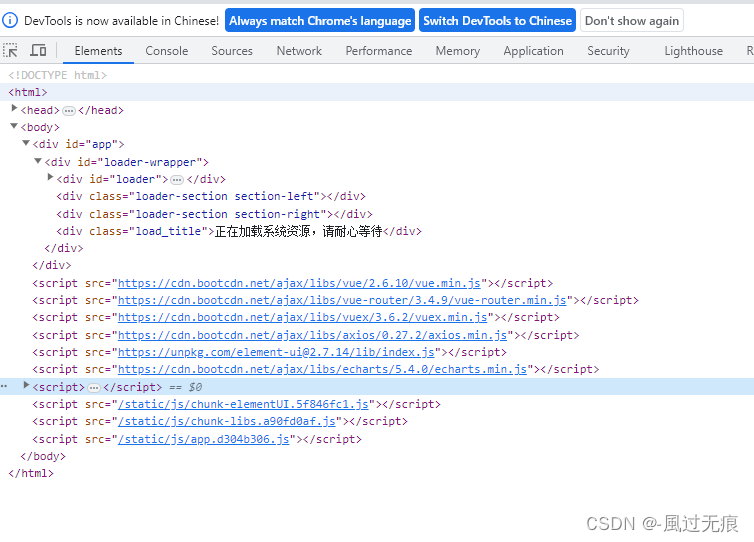This screenshot has width=754, height=542.
Task: Collapse the loader-wrapper div
Action: 38,161
